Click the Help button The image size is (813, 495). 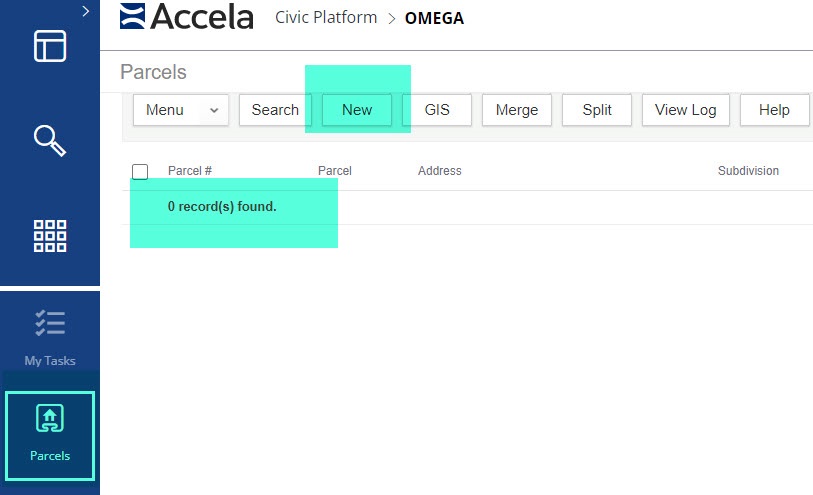pos(774,110)
